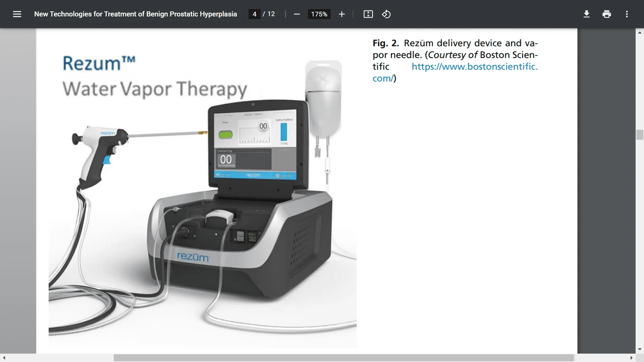
Task: Click the vertical scrollbar thumb
Action: (x=640, y=135)
